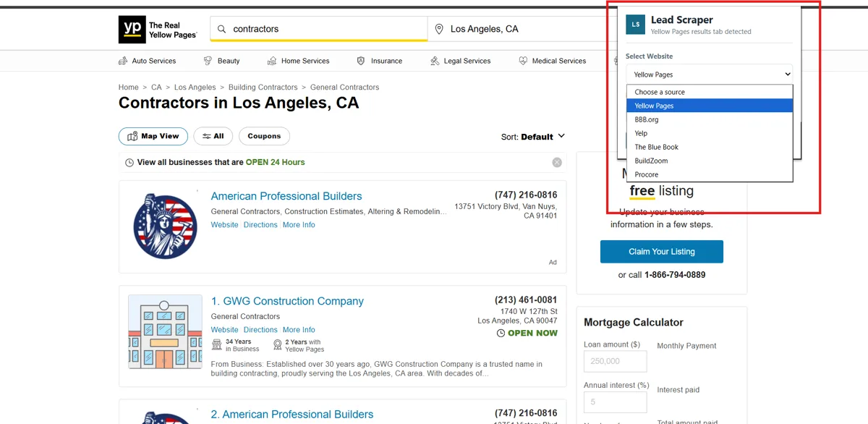Dismiss the Open 24 Hours banner
Screen dimensions: 868x424
tap(557, 162)
